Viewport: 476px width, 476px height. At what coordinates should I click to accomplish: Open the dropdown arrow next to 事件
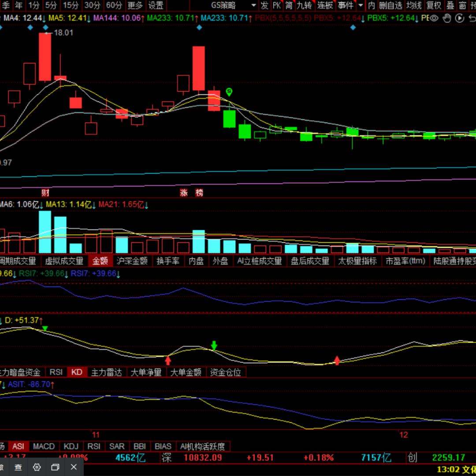pyautogui.click(x=361, y=5)
